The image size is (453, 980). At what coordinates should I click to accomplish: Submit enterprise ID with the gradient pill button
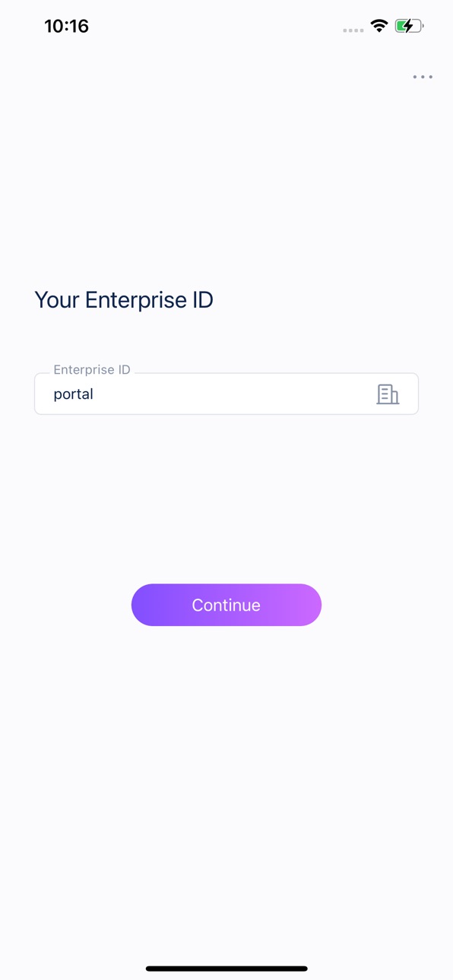(x=226, y=605)
